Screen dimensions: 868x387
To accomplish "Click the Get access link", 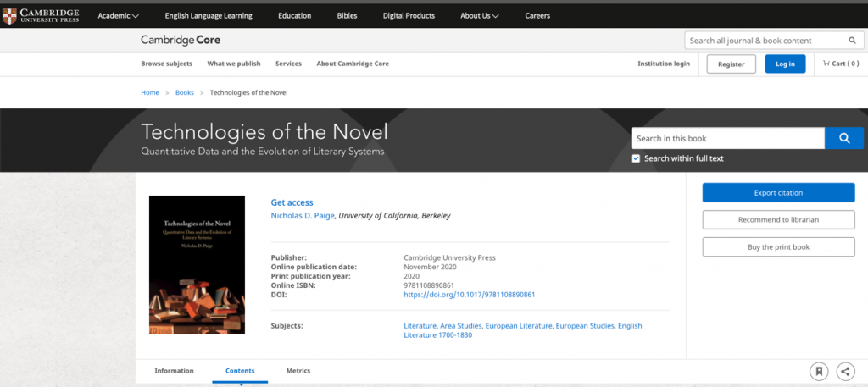I will pyautogui.click(x=292, y=203).
